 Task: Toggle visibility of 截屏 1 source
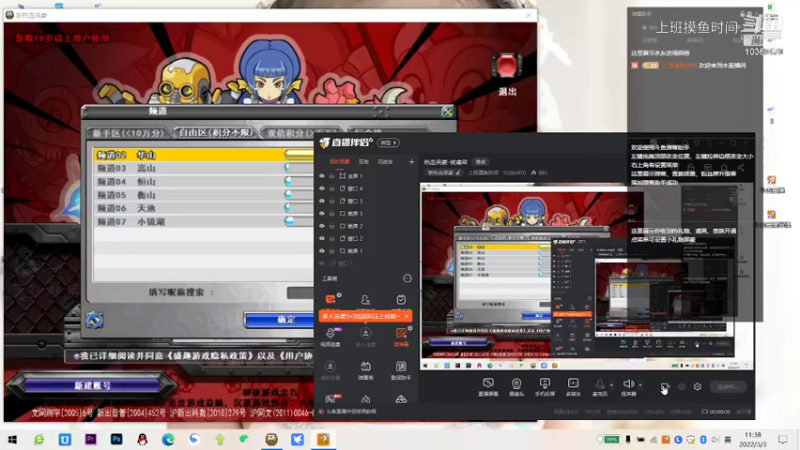tap(321, 251)
